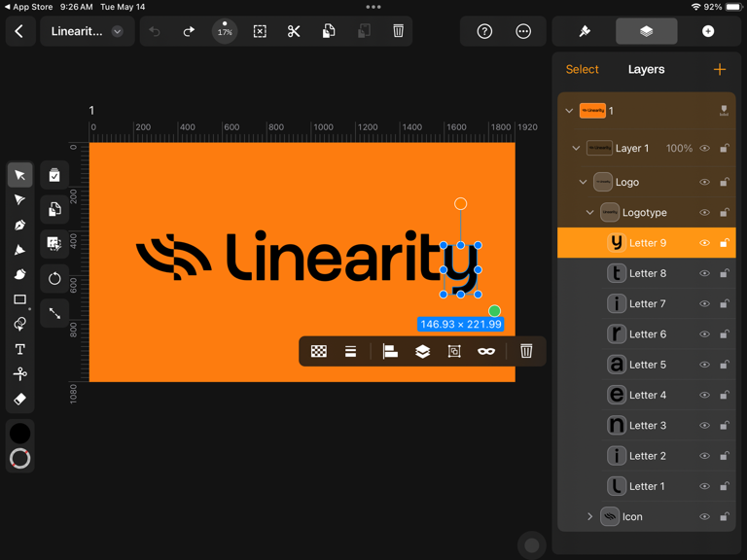Hide the Letter 9 layer

[704, 243]
